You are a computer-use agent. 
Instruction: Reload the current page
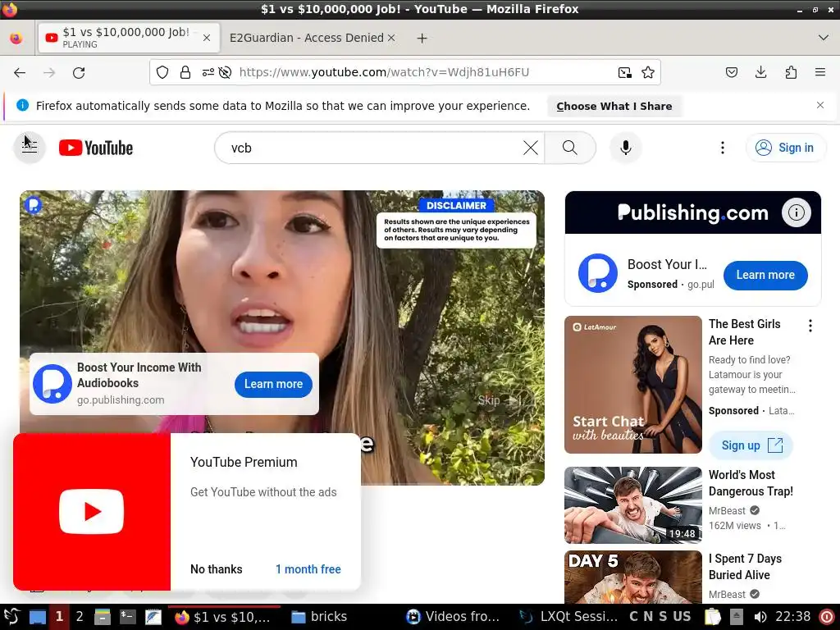point(79,72)
